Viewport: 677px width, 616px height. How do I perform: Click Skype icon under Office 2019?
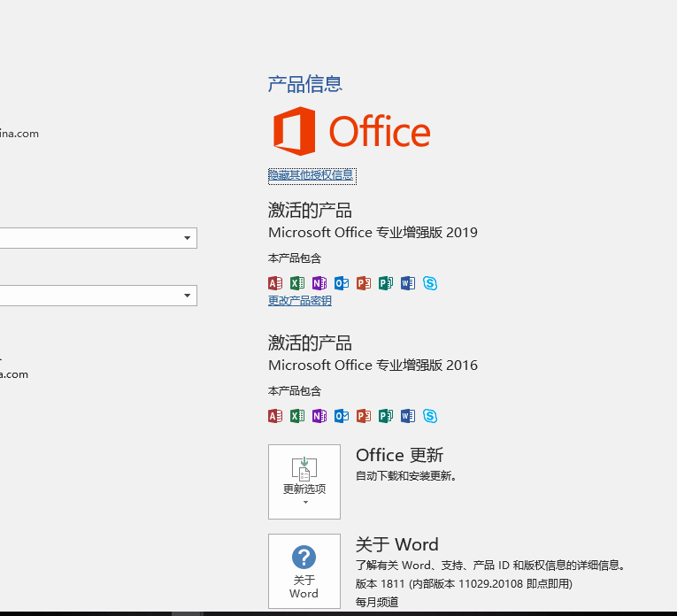point(430,283)
